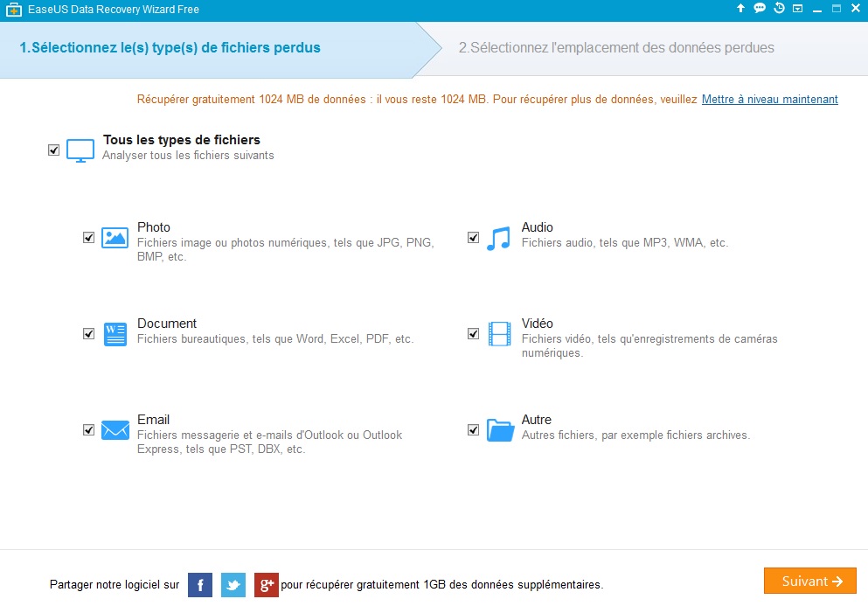Toggle the Vidéo checkbox

pyautogui.click(x=473, y=334)
